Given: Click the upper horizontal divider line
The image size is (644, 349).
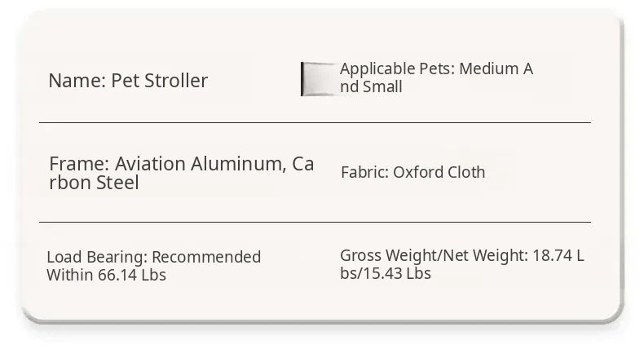Looking at the screenshot, I should click(315, 122).
